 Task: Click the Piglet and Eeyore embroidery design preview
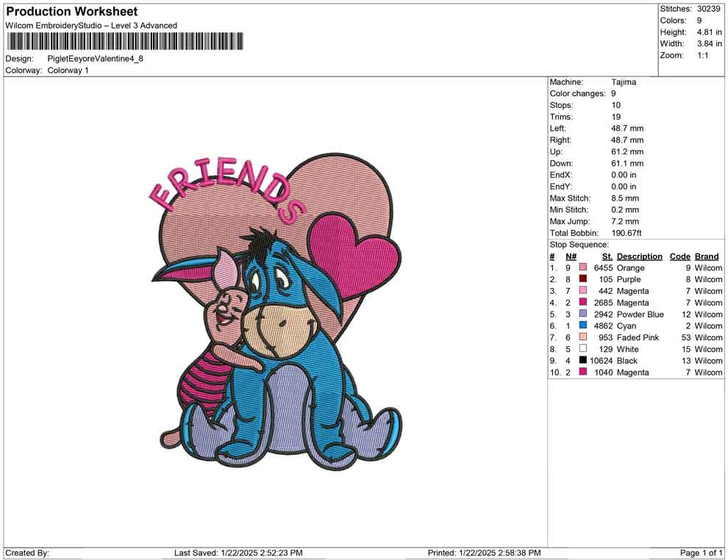click(276, 311)
